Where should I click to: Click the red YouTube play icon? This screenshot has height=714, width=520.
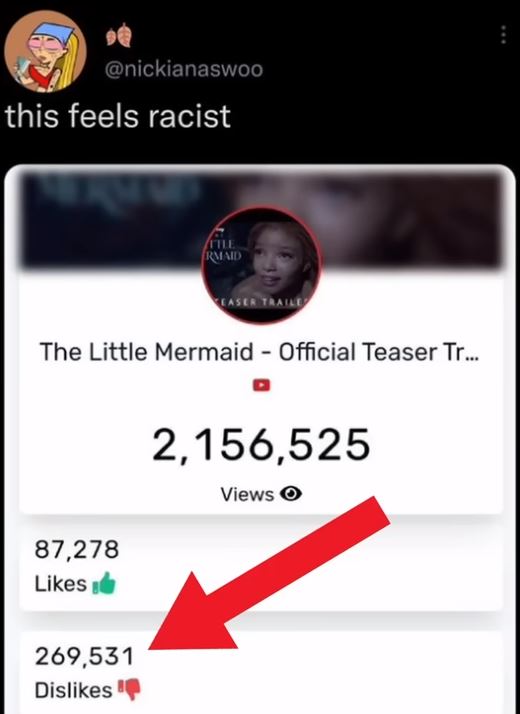click(x=261, y=385)
